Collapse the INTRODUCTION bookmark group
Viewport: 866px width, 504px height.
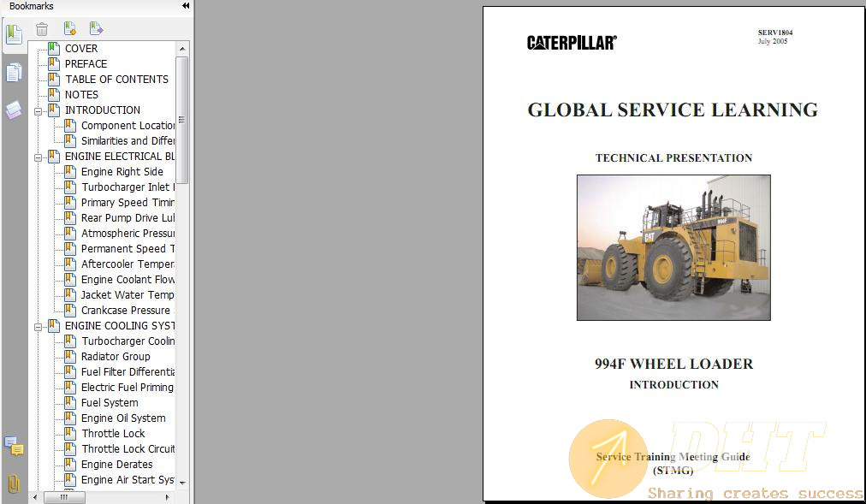point(38,111)
